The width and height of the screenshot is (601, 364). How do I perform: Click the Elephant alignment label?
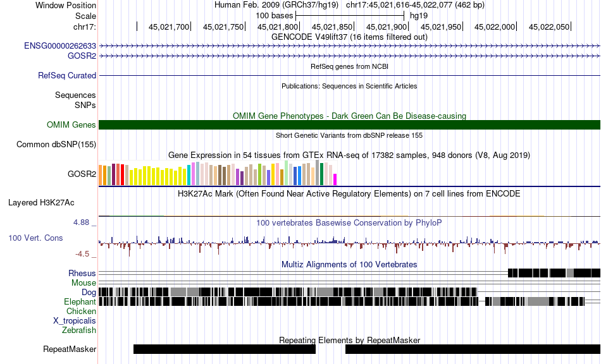[x=80, y=301]
